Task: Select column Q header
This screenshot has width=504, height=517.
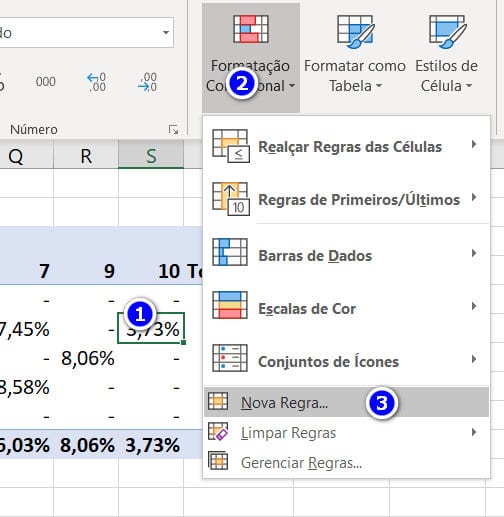Action: click(x=26, y=156)
